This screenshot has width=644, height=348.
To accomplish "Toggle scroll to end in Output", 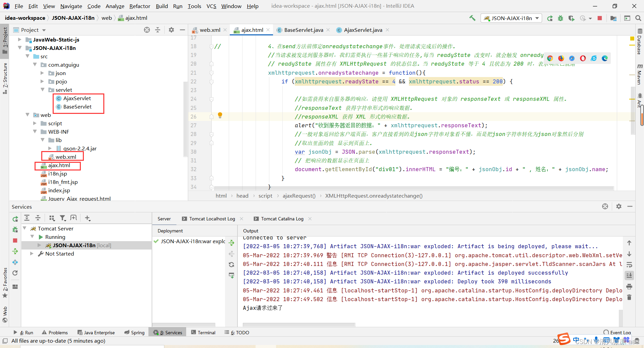I will coord(629,275).
